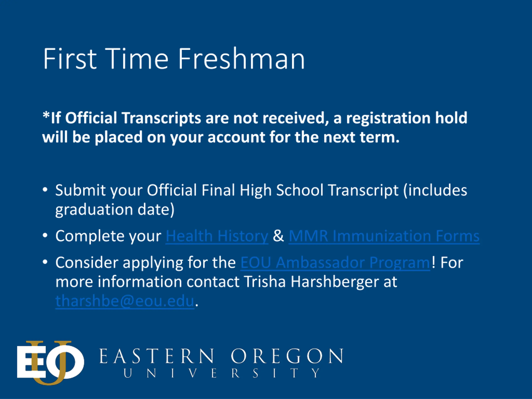The width and height of the screenshot is (532, 399).
Task: Click the EOU logo emblem
Action: point(50,363)
